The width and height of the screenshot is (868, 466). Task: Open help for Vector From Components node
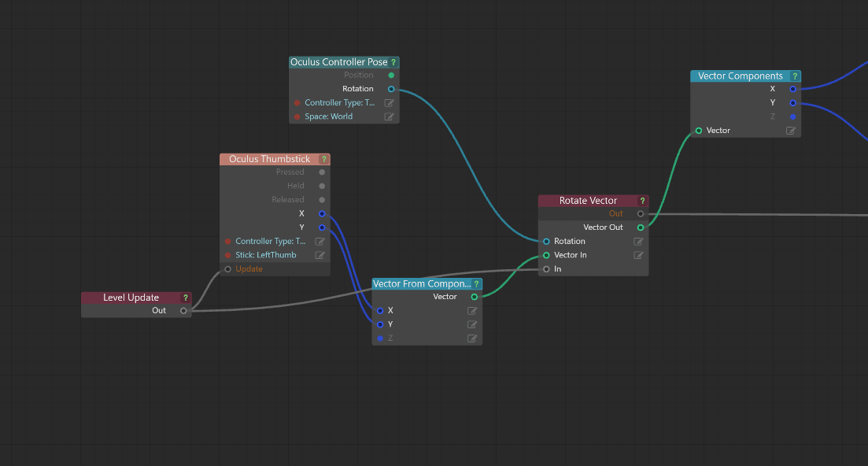476,283
